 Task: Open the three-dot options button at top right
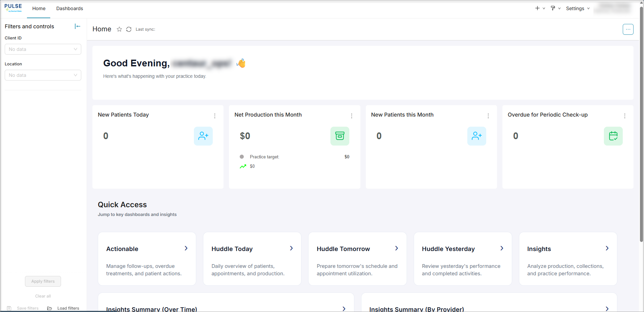[628, 29]
